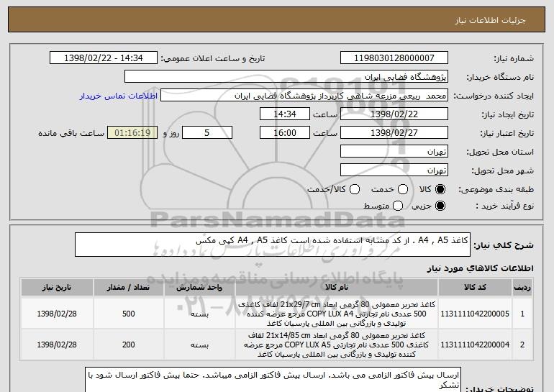The height and width of the screenshot is (392, 554).
Task: Click the جزئیات اطلاعات نیاز header title
Action: point(490,20)
